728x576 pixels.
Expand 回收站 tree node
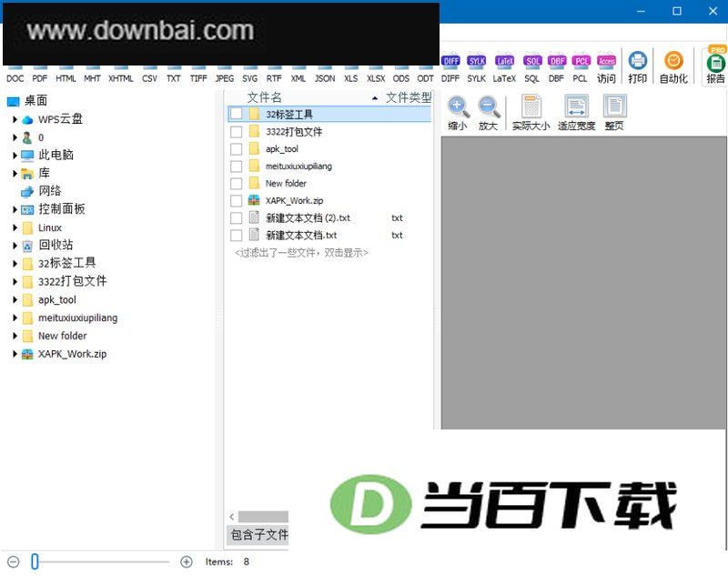coord(15,245)
